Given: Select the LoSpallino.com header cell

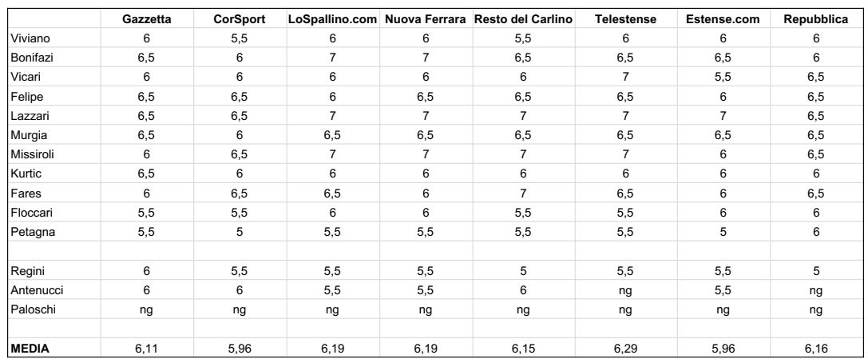Looking at the screenshot, I should pyautogui.click(x=332, y=19).
